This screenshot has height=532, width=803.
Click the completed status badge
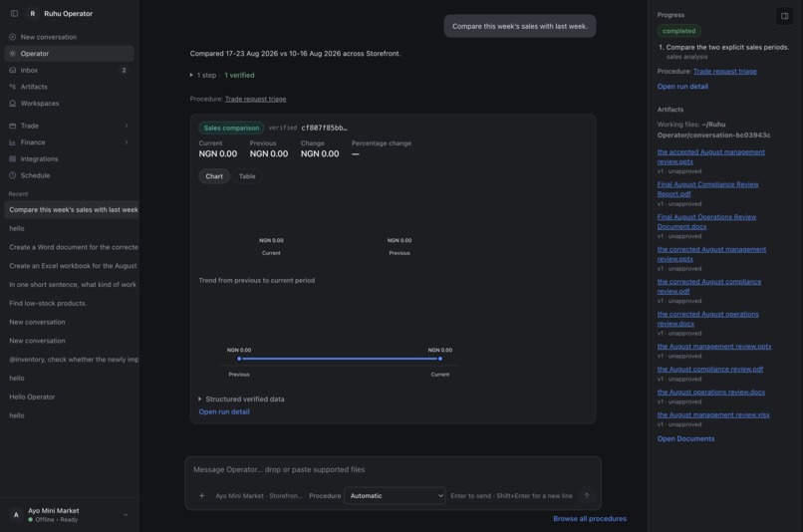pos(678,31)
